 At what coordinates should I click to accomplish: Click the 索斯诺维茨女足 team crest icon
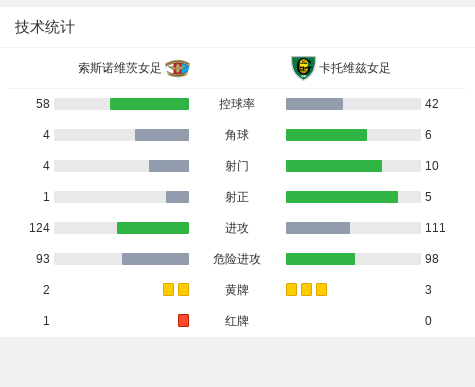178,68
